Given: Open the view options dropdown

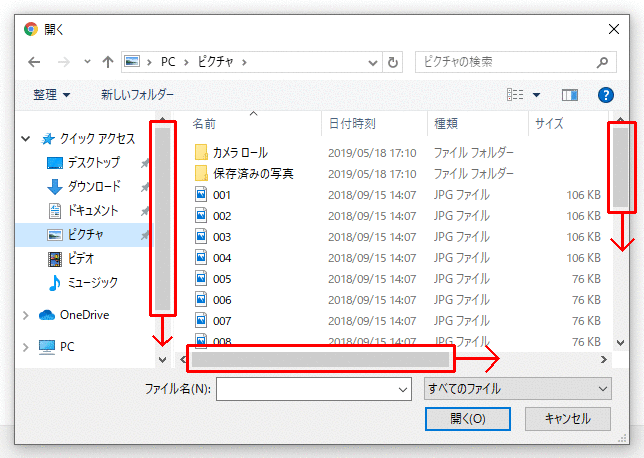Looking at the screenshot, I should tap(536, 95).
